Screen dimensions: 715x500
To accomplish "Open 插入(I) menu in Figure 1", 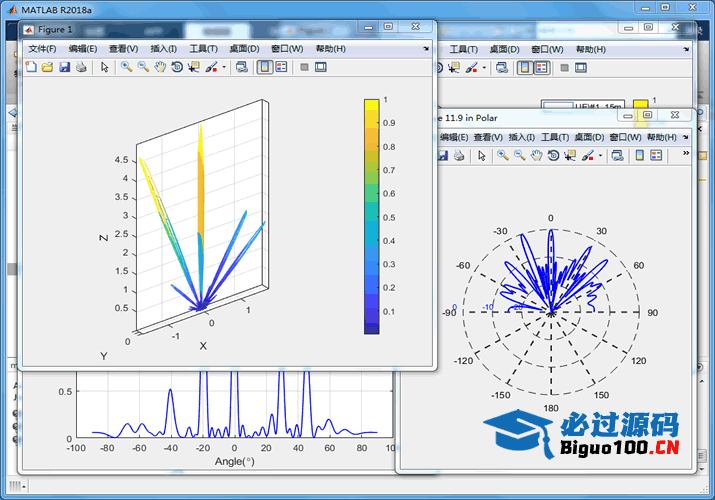I will tap(163, 49).
